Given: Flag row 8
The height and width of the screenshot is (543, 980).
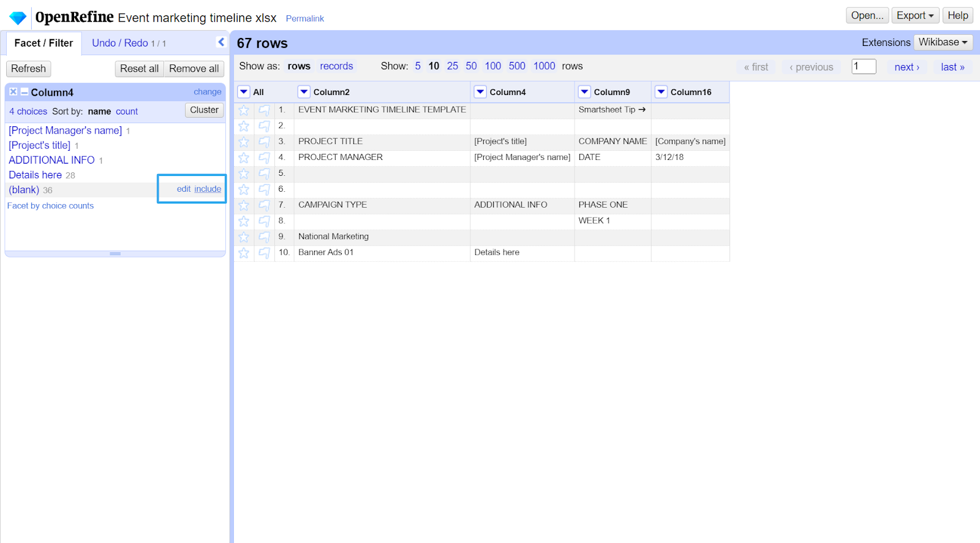Looking at the screenshot, I should click(264, 221).
